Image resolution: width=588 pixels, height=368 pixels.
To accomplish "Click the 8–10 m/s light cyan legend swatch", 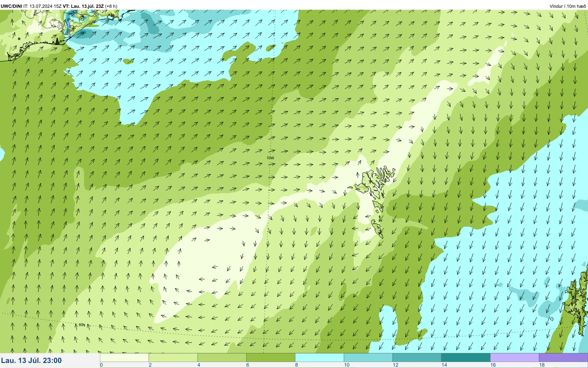I will click(x=319, y=357).
